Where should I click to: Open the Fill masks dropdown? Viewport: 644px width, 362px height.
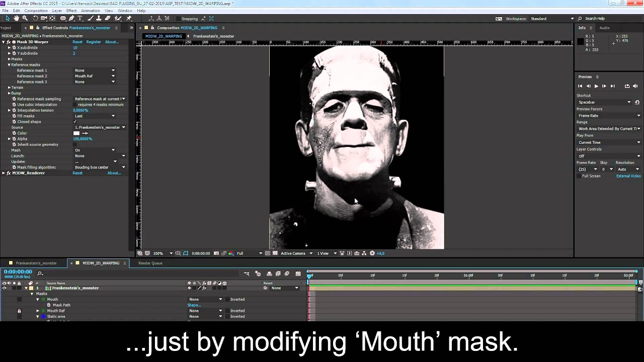coord(95,116)
